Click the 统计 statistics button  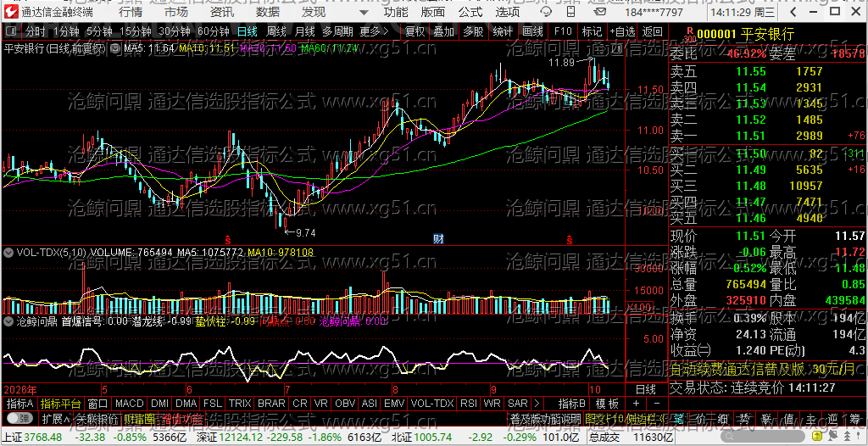click(x=503, y=31)
